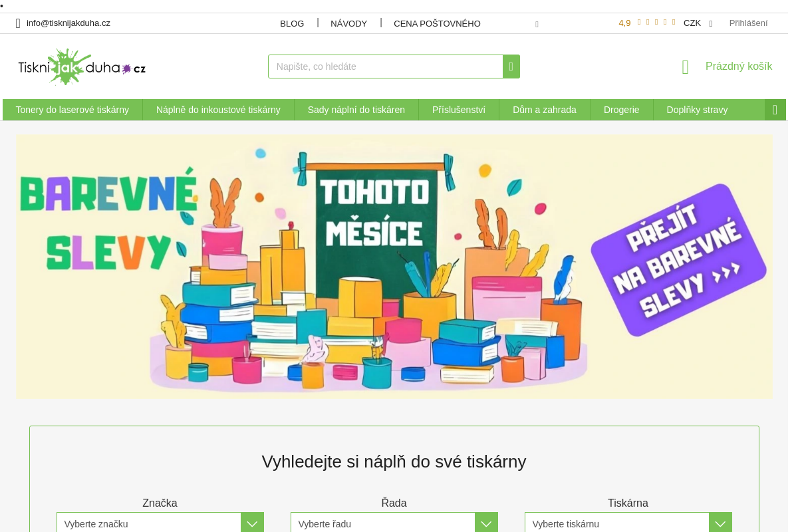Image resolution: width=798 pixels, height=532 pixels.
Task: Click the 4,9 star rating
Action: click(x=646, y=23)
